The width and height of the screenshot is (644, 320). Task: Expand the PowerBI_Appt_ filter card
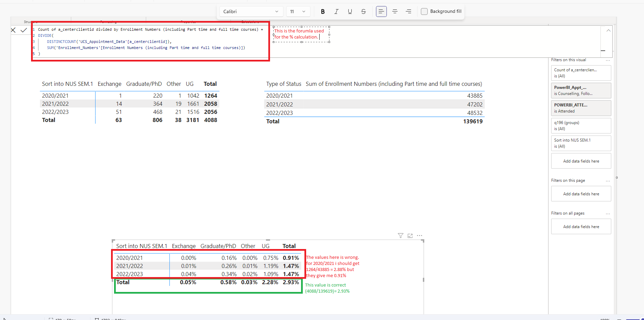tap(581, 91)
